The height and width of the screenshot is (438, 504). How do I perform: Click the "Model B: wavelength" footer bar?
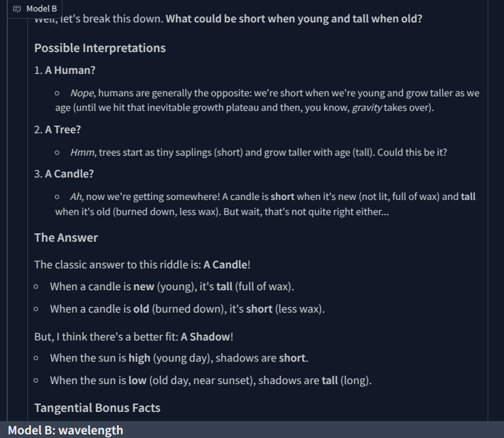tap(252, 430)
